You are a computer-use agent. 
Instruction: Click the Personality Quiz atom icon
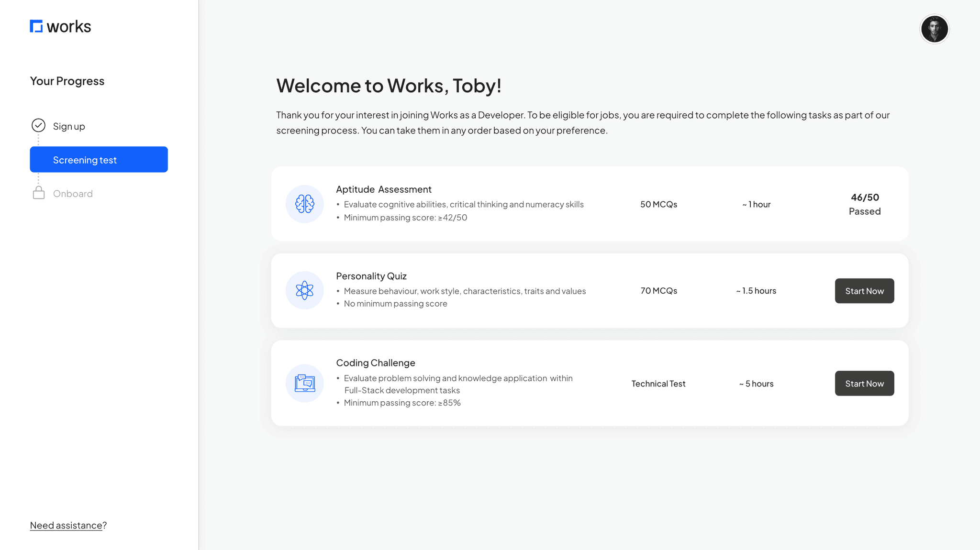pos(305,290)
